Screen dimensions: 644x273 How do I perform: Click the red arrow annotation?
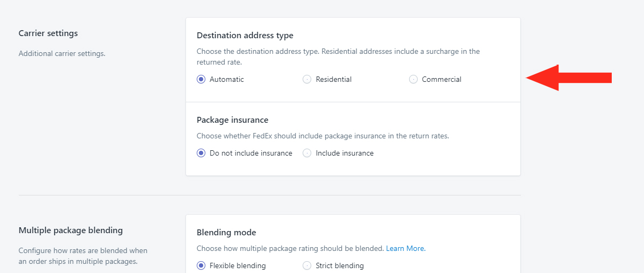[569, 78]
